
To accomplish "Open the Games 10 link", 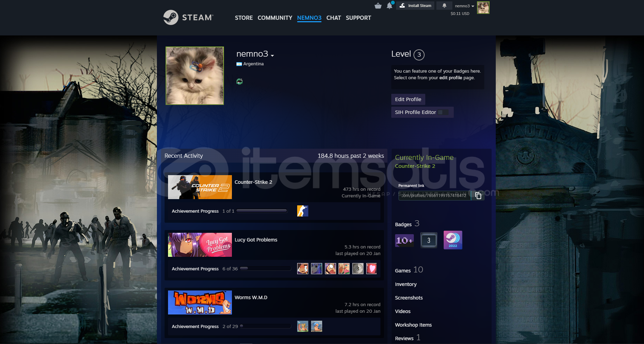I will pyautogui.click(x=409, y=270).
